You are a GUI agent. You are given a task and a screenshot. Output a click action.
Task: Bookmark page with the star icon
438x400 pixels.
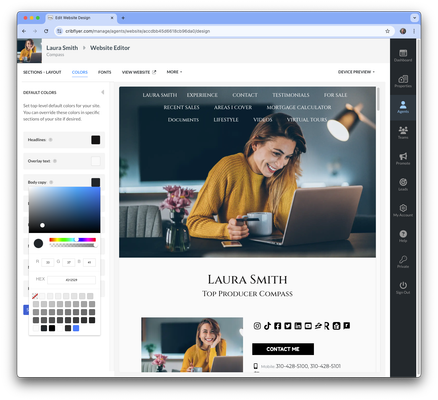pos(387,31)
